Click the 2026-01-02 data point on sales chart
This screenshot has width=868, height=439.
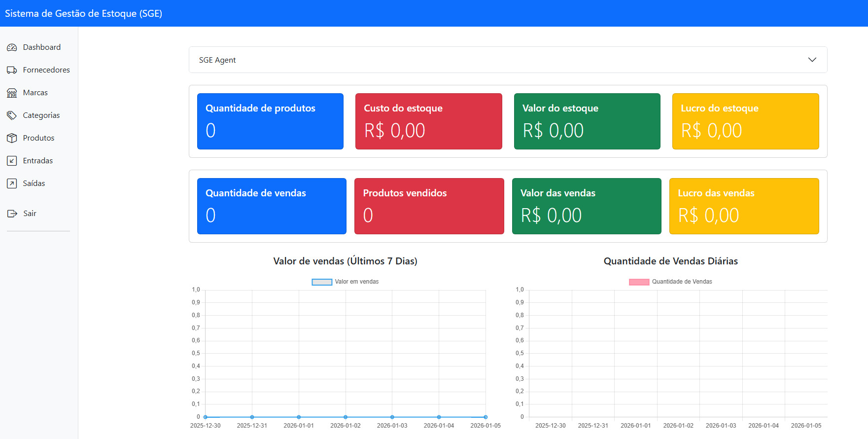coord(346,417)
